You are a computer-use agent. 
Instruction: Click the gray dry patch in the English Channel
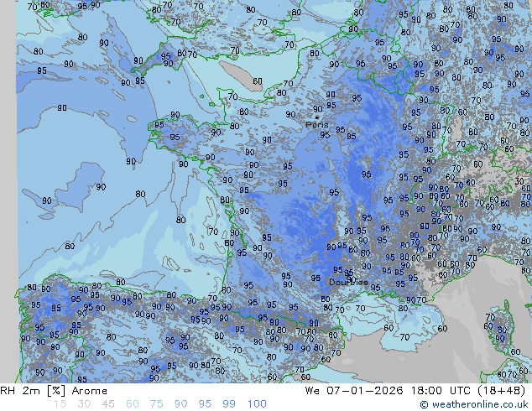(239, 75)
